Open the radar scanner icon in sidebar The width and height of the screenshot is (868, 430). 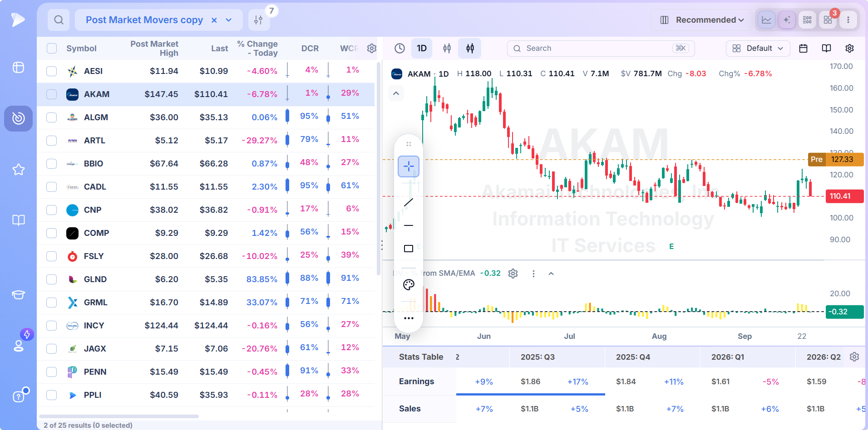(x=18, y=118)
